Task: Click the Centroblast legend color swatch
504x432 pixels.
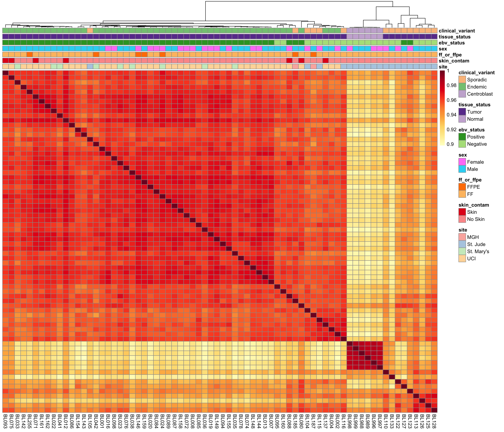Action: click(462, 94)
